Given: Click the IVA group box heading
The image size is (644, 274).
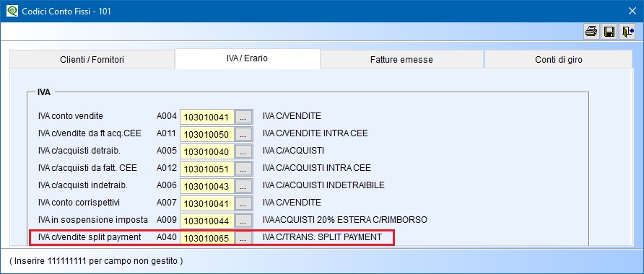Looking at the screenshot, I should (x=44, y=92).
